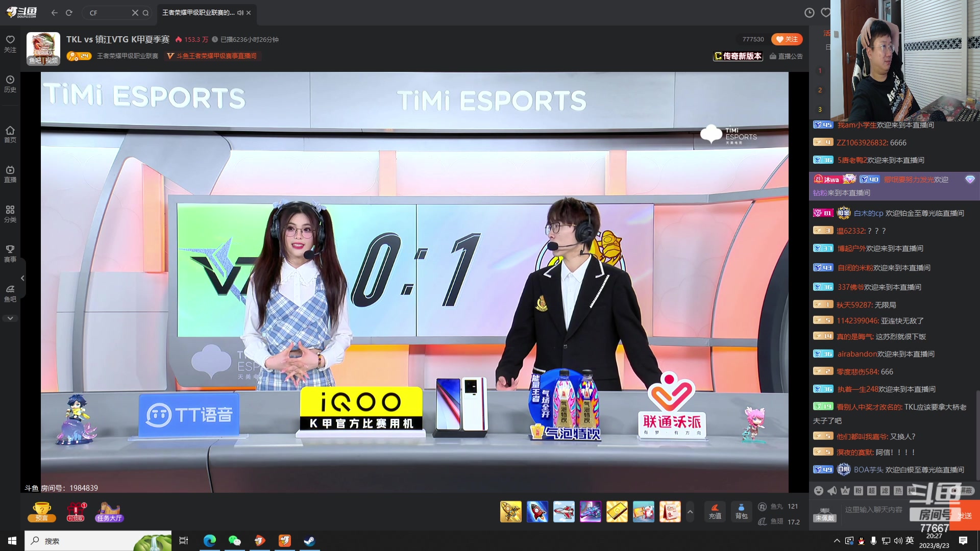
Task: Show hidden system tray icons
Action: (x=837, y=541)
